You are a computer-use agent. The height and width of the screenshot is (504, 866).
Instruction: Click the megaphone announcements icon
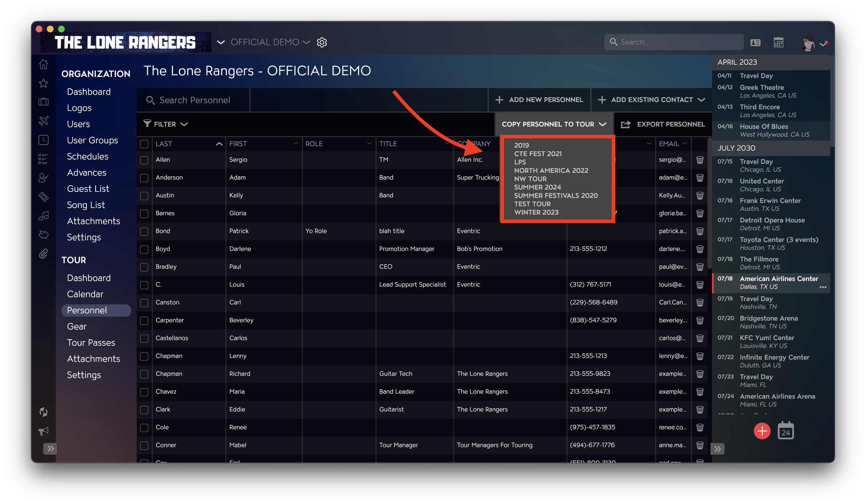click(43, 431)
